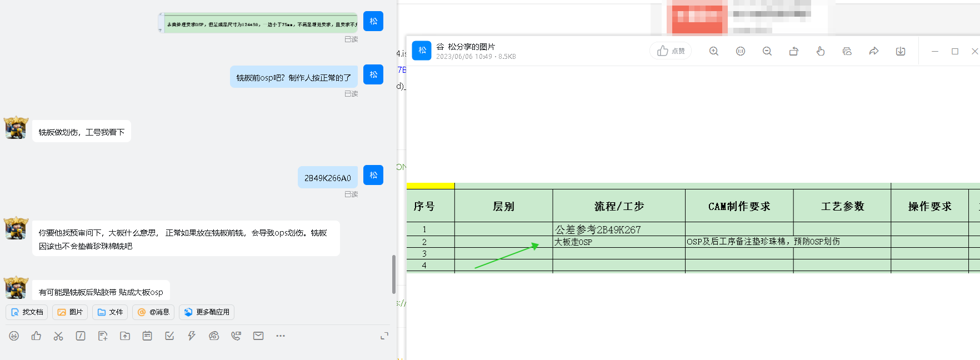Image resolution: width=980 pixels, height=360 pixels.
Task: Open the calendar schedule icon
Action: coord(147,336)
